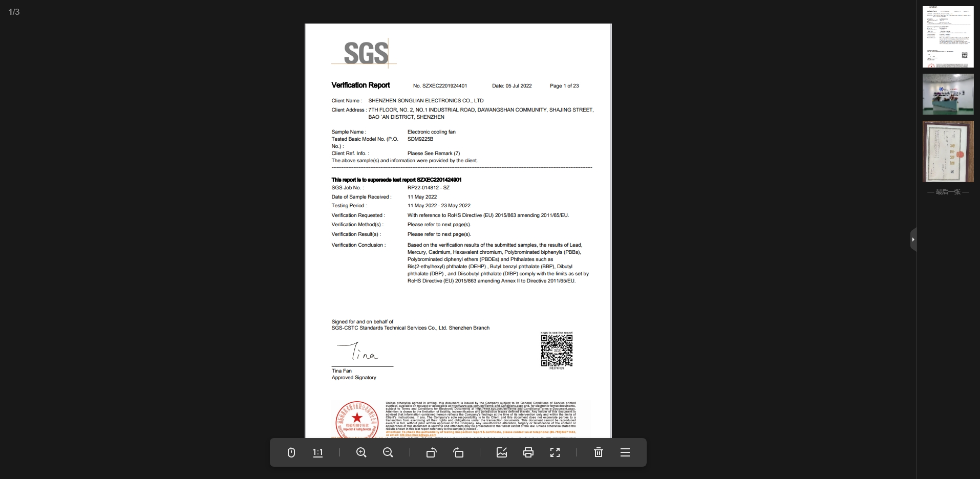Zoom out with the magnifier minus icon

click(388, 452)
